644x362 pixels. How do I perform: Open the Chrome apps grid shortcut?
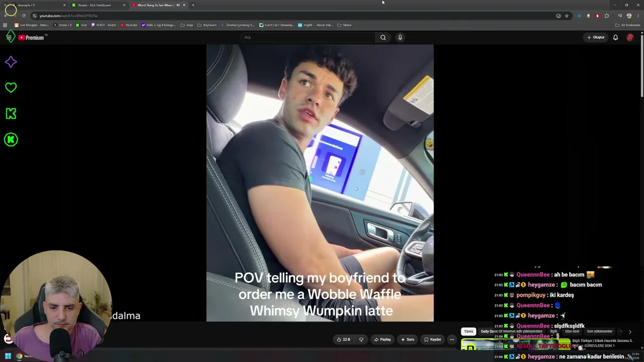pyautogui.click(x=5, y=25)
